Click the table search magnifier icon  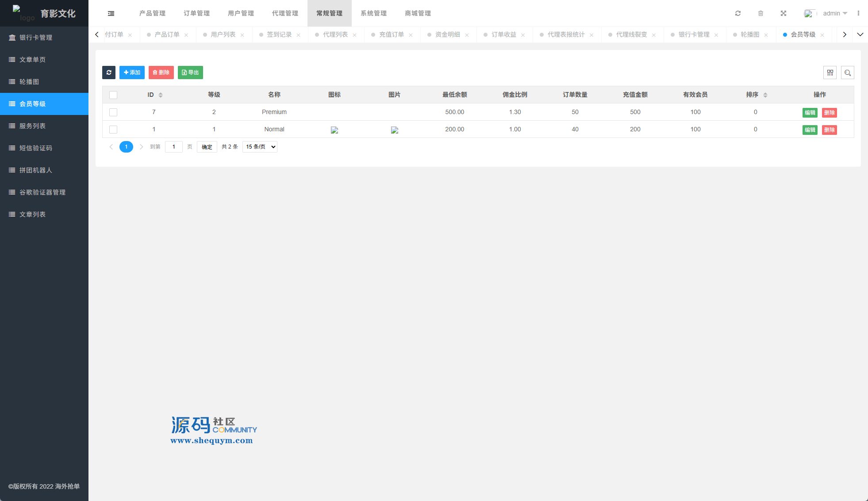(847, 73)
